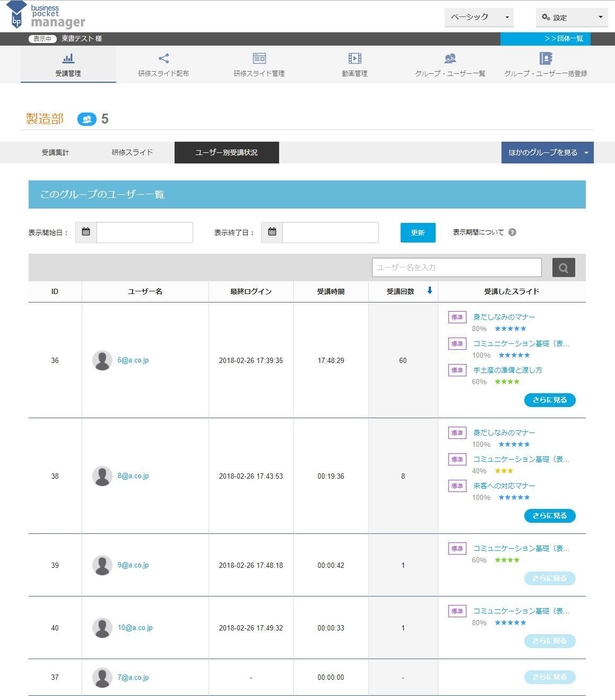
Task: Open the 設定 settings dropdown
Action: point(569,17)
